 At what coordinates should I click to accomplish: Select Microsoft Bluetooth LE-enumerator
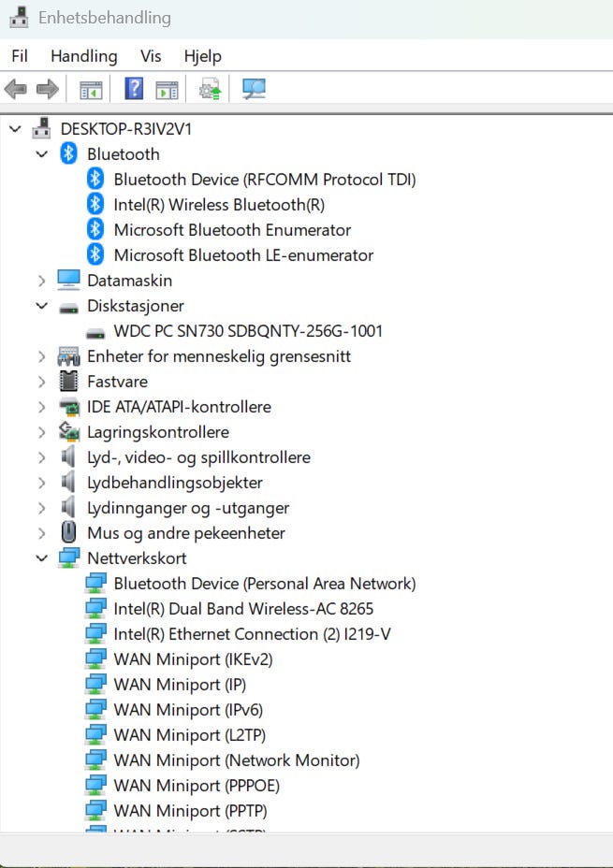[x=243, y=255]
